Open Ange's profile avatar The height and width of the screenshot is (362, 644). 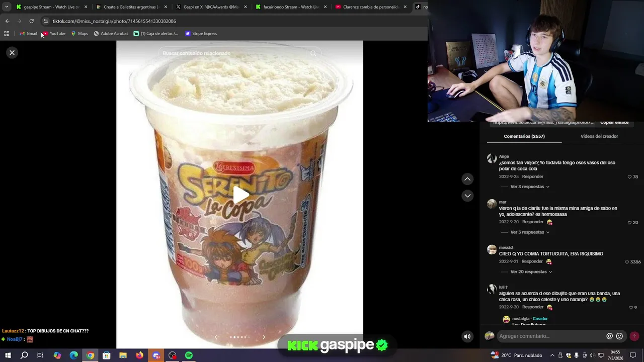click(492, 158)
